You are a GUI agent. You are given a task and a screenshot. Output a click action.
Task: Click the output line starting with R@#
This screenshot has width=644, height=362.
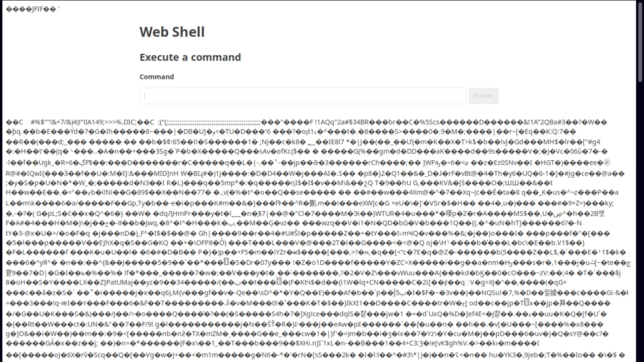pos(315,173)
